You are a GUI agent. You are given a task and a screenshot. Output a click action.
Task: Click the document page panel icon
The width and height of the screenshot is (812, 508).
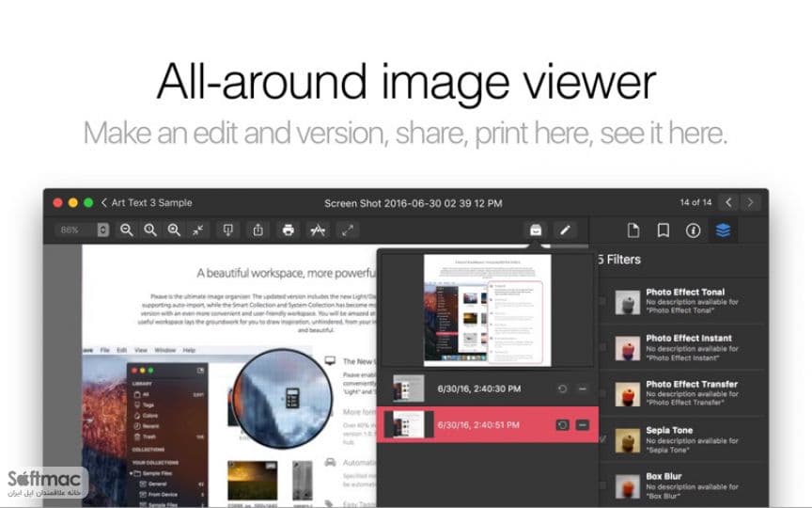click(x=632, y=230)
